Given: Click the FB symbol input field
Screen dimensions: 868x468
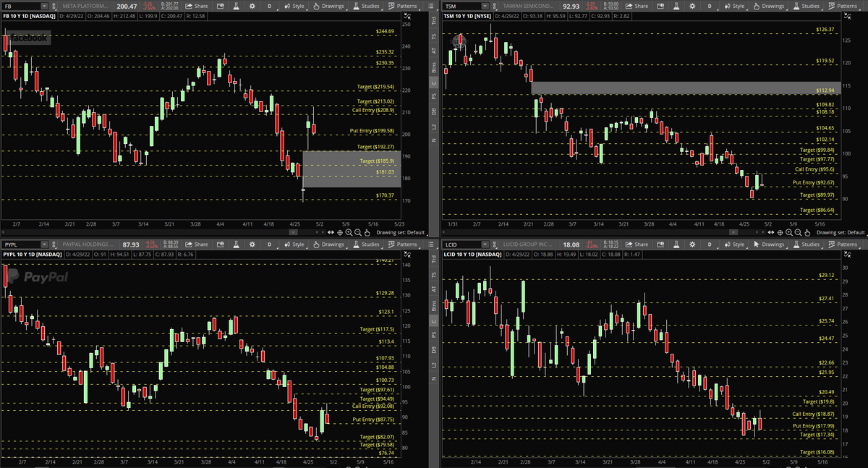Looking at the screenshot, I should tap(22, 6).
